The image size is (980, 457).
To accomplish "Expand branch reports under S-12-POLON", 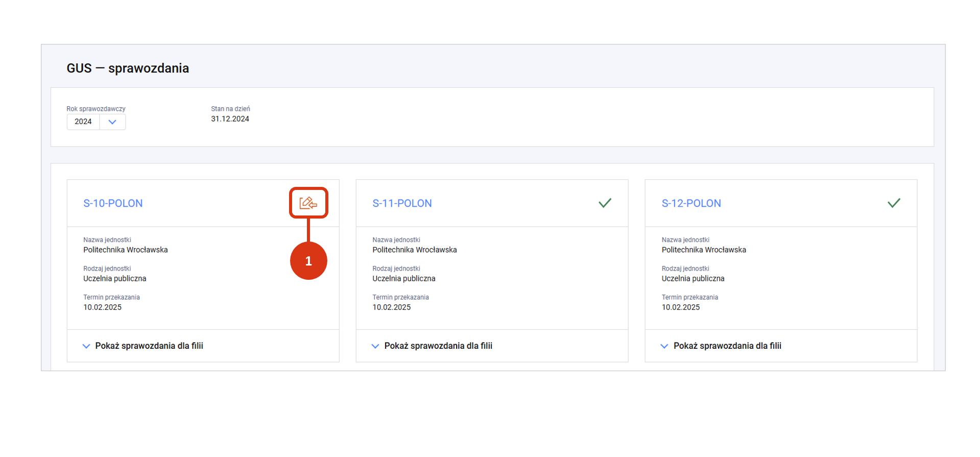I will click(x=721, y=346).
